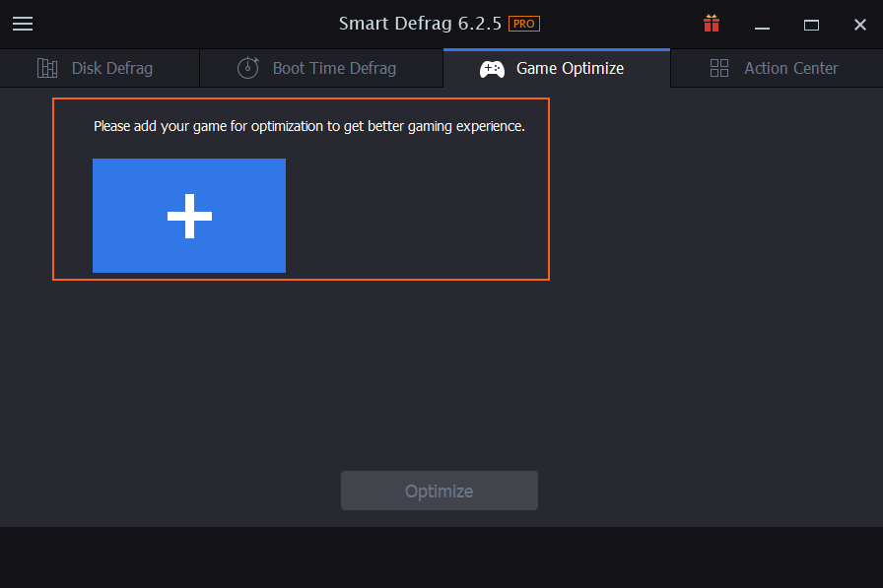This screenshot has width=883, height=588.
Task: Click the grayed-out Optimize button
Action: (x=440, y=490)
